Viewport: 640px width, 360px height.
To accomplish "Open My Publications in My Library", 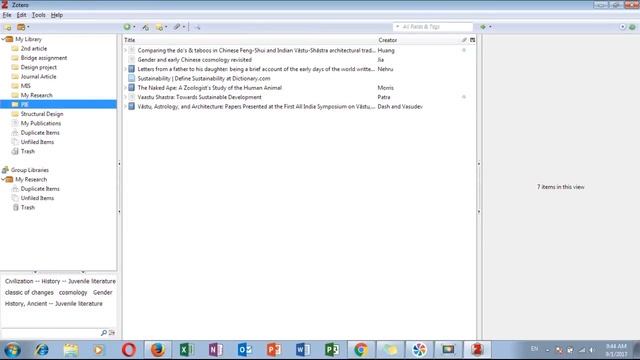I will click(40, 123).
